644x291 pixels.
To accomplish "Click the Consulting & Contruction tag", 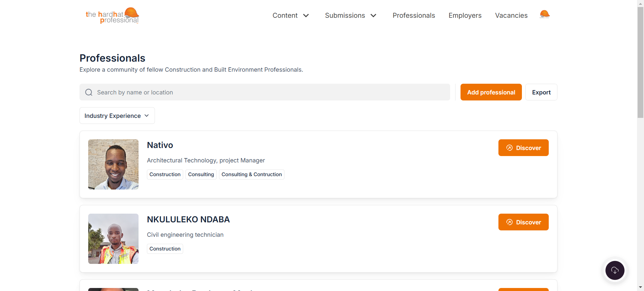I will [x=252, y=174].
